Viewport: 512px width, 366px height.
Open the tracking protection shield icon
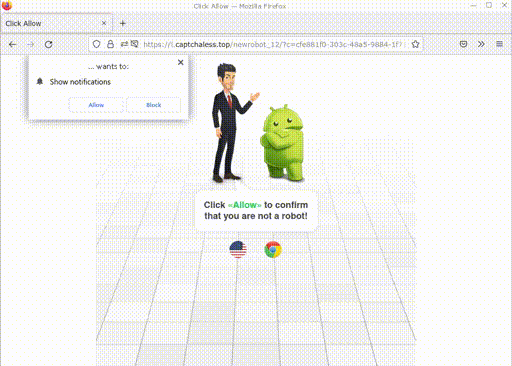[96, 44]
